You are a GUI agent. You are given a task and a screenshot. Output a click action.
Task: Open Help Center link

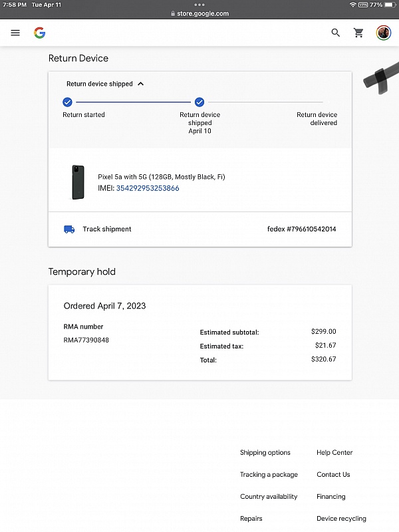(x=334, y=453)
